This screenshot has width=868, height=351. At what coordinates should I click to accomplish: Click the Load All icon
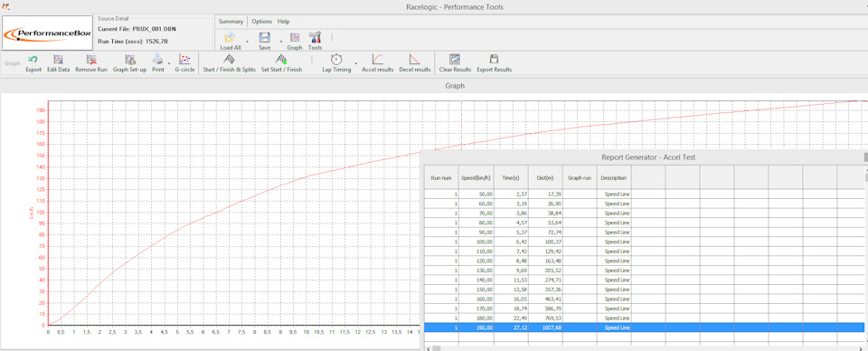click(229, 38)
